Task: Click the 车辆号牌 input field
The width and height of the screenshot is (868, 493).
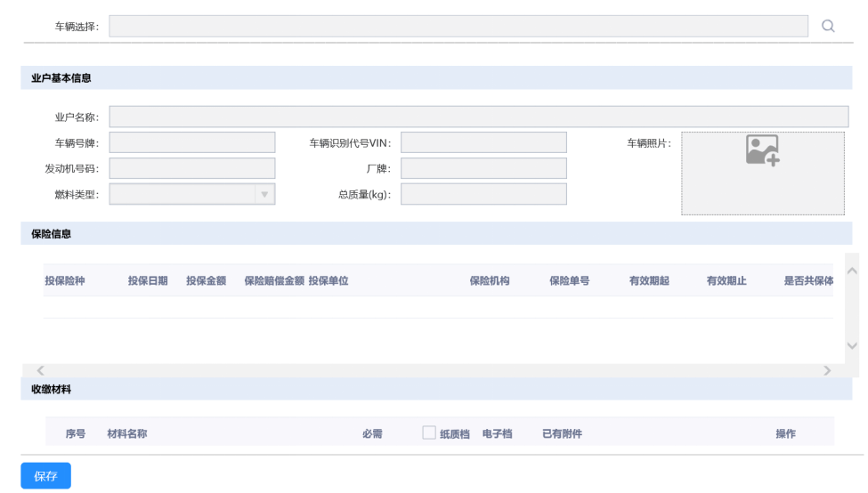Action: tap(192, 142)
